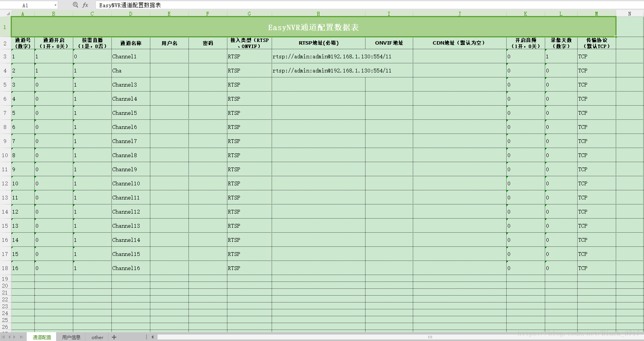Select the Channel16 cell
The width and height of the screenshot is (644, 341).
131,268
